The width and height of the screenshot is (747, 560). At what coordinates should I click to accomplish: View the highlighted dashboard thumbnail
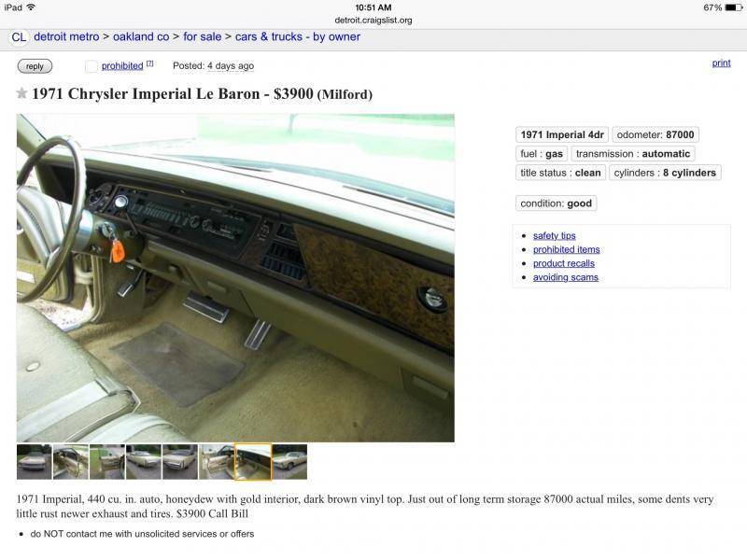click(x=253, y=462)
